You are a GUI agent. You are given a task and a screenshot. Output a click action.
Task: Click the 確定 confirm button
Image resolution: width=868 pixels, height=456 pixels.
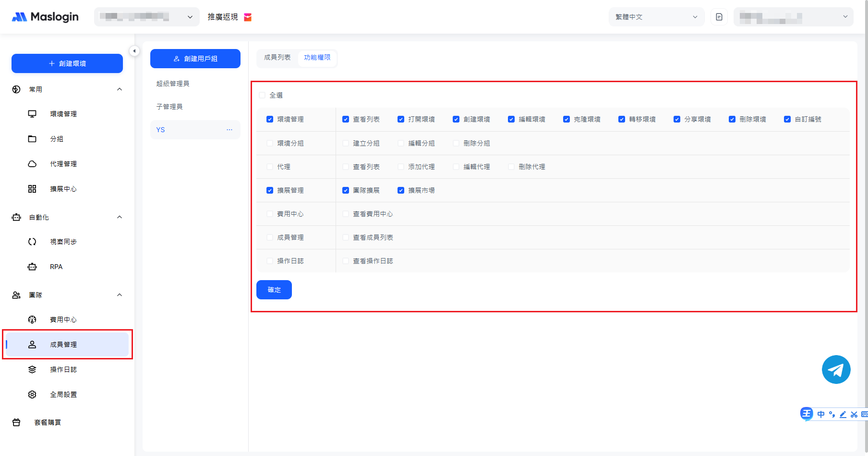click(x=274, y=290)
